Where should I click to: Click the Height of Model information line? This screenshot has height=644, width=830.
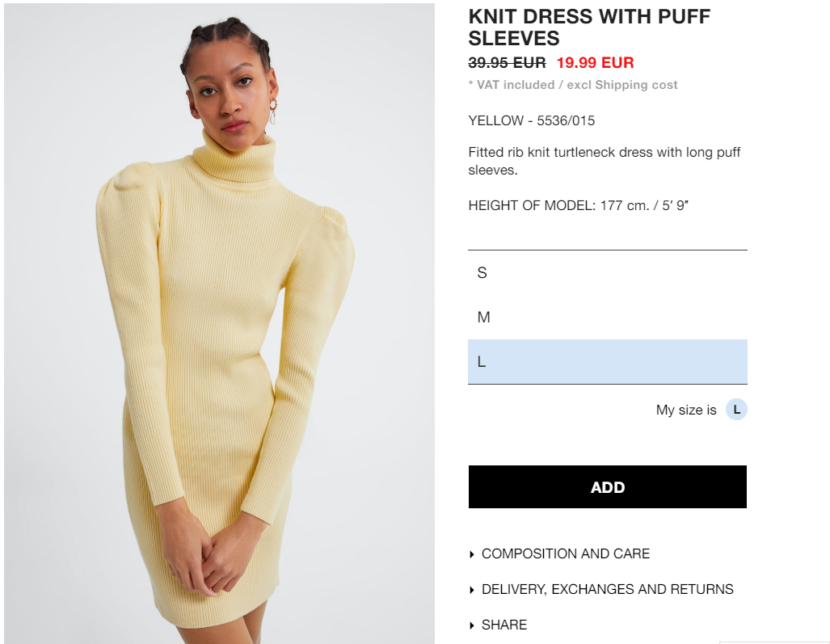coord(578,205)
